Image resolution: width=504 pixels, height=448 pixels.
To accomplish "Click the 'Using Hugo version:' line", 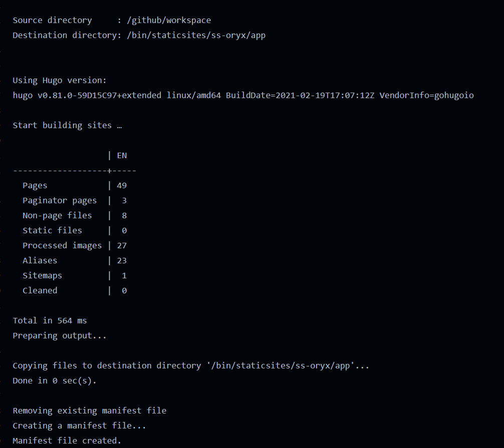I will point(60,81).
